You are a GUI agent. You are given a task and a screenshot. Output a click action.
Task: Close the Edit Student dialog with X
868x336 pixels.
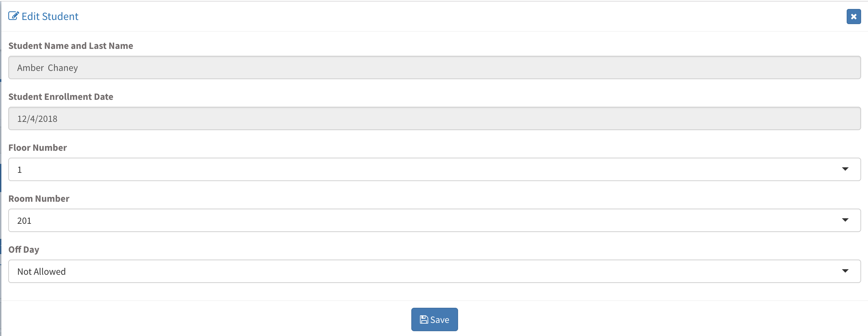coord(854,17)
